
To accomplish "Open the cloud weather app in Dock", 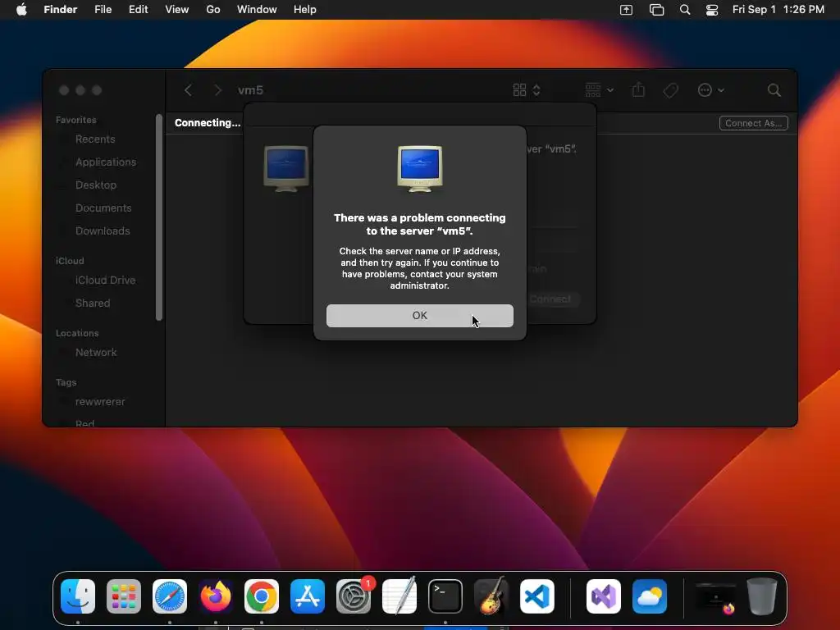I will click(650, 596).
